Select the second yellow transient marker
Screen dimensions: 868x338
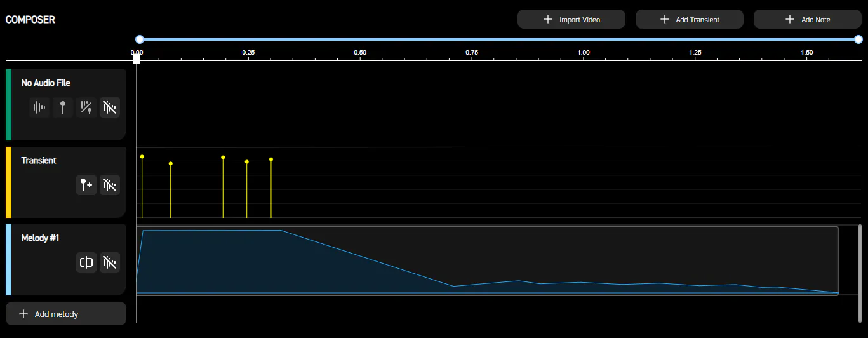pyautogui.click(x=171, y=163)
